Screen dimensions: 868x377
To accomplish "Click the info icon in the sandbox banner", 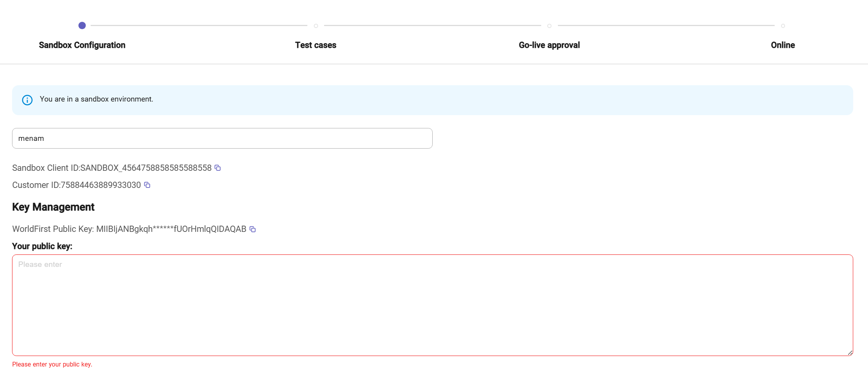I will [x=27, y=100].
